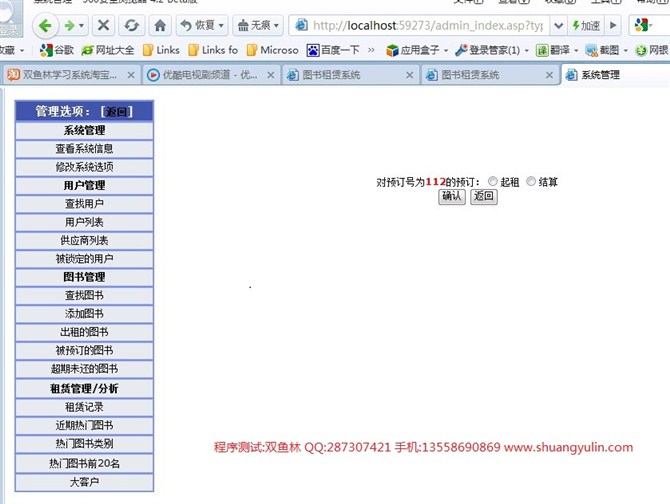
Task: Click the 确认 confirm button
Action: (452, 196)
